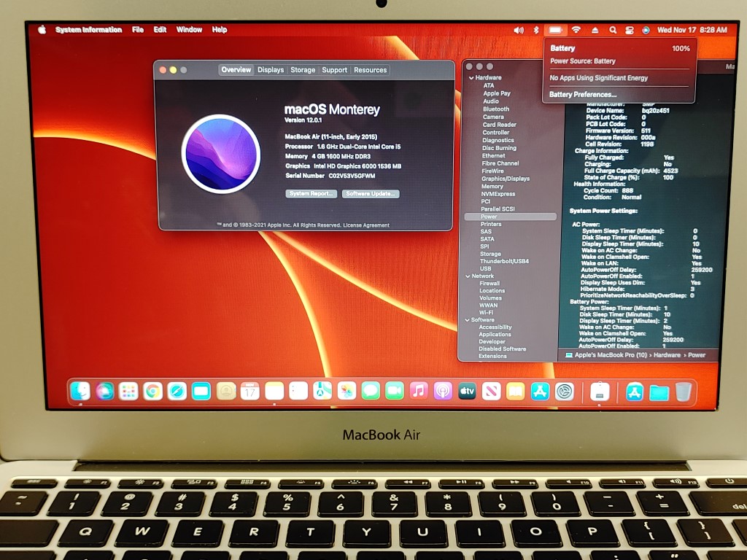Select NVMExpress in the sidebar
Image resolution: width=747 pixels, height=560 pixels.
tap(498, 194)
